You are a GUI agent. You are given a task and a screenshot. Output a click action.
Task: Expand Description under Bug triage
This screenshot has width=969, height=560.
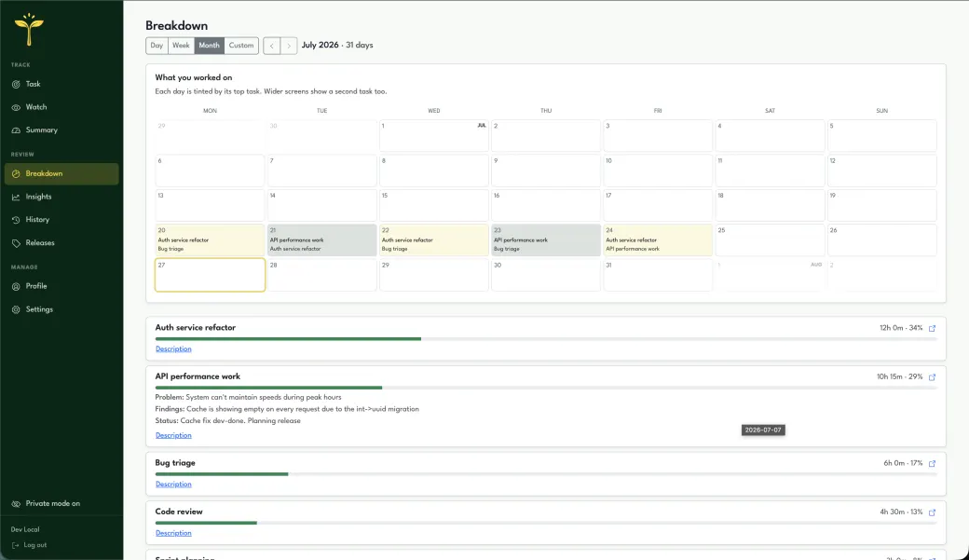(173, 485)
